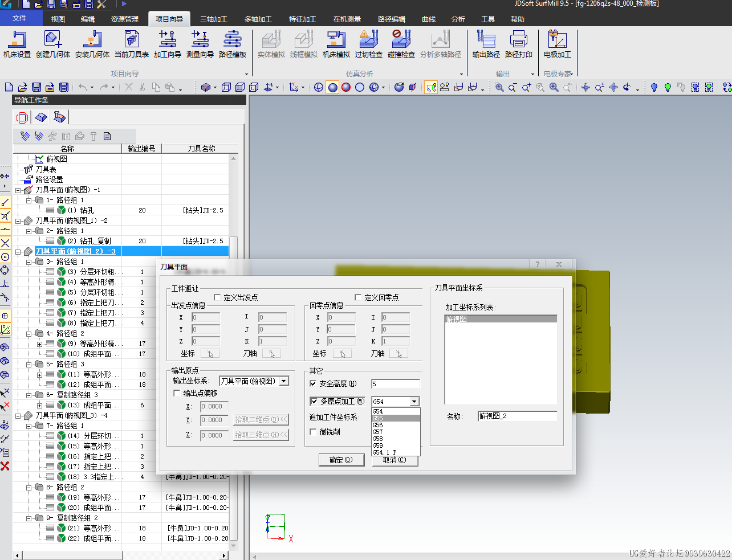Image resolution: width=732 pixels, height=560 pixels.
Task: Launch the 测量向导 wizard
Action: tap(200, 44)
